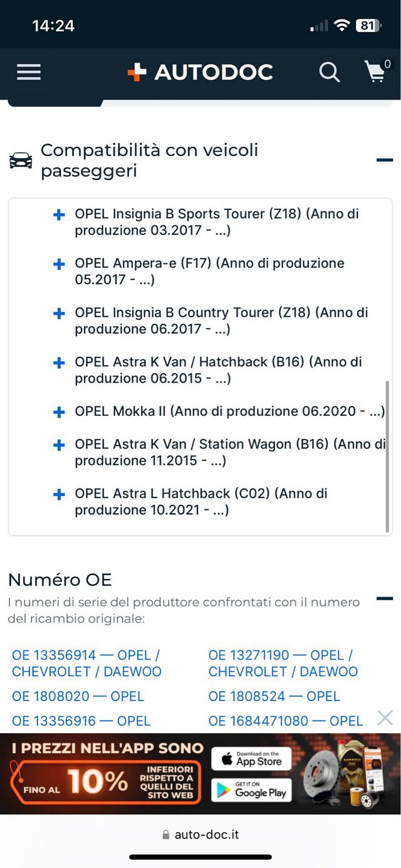Open the hamburger navigation menu
Image resolution: width=401 pixels, height=868 pixels.
[x=28, y=72]
